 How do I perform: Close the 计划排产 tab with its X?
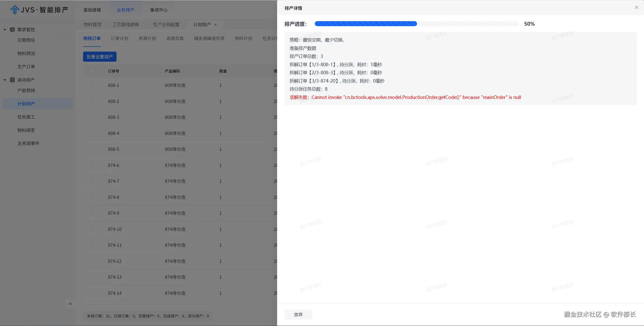[215, 24]
